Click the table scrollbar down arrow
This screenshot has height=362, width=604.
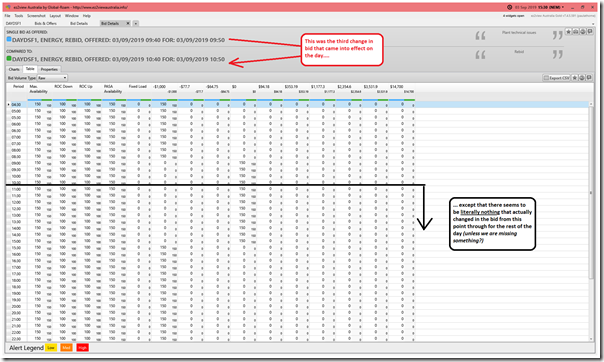click(591, 339)
